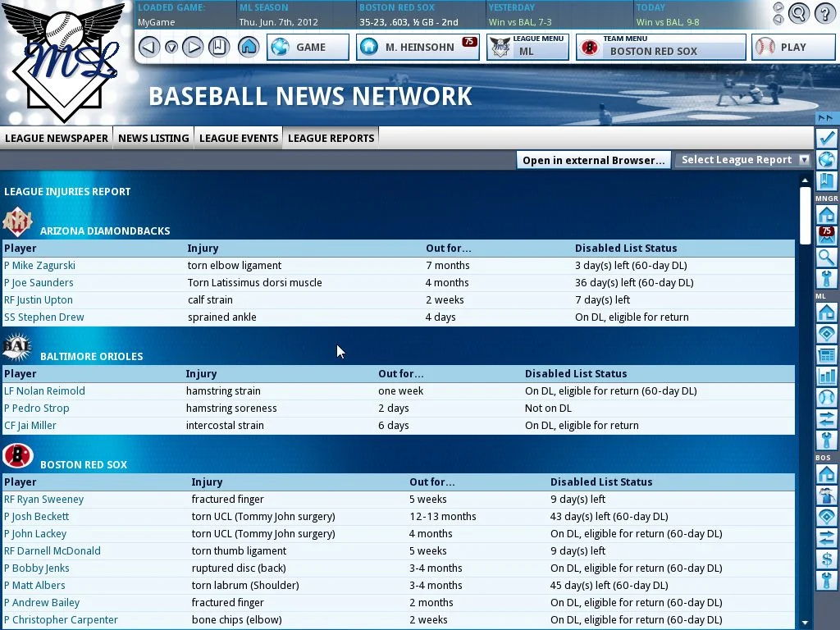Click the scrollbar down arrow at the bottom
The height and width of the screenshot is (630, 840).
[x=805, y=623]
